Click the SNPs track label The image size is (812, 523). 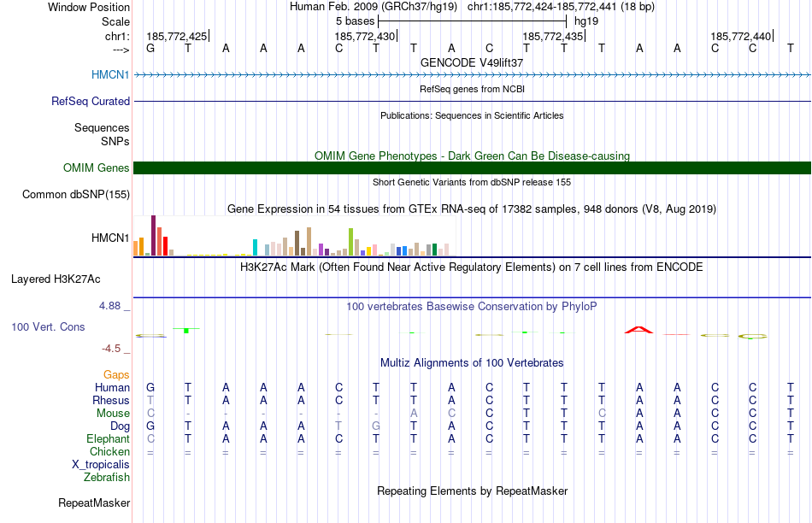click(115, 141)
